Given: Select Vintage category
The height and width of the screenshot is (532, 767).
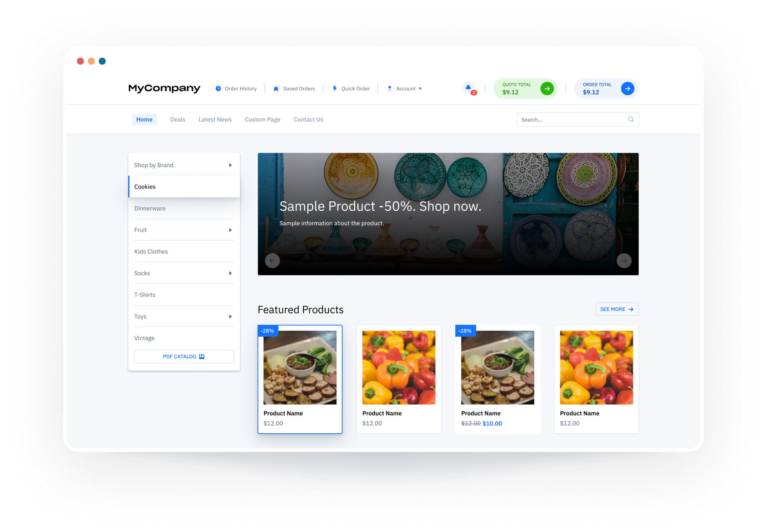Looking at the screenshot, I should coord(184,338).
